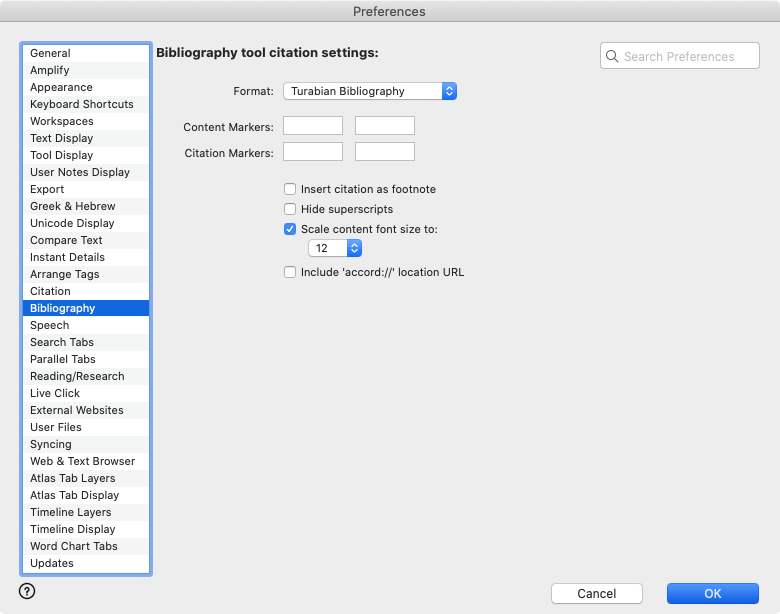This screenshot has height=614, width=780.
Task: Uncheck Scale content font size
Action: [x=290, y=229]
